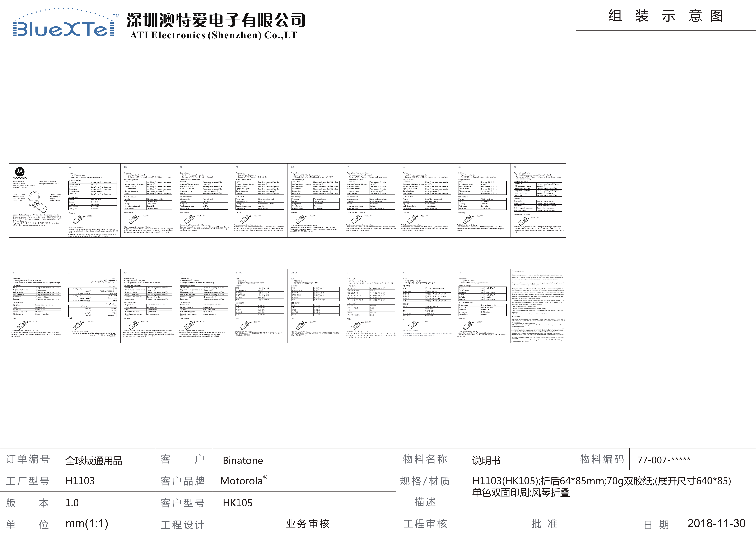This screenshot has width=756, height=535.
Task: Open the PL instruction panel
Action: click(538, 200)
